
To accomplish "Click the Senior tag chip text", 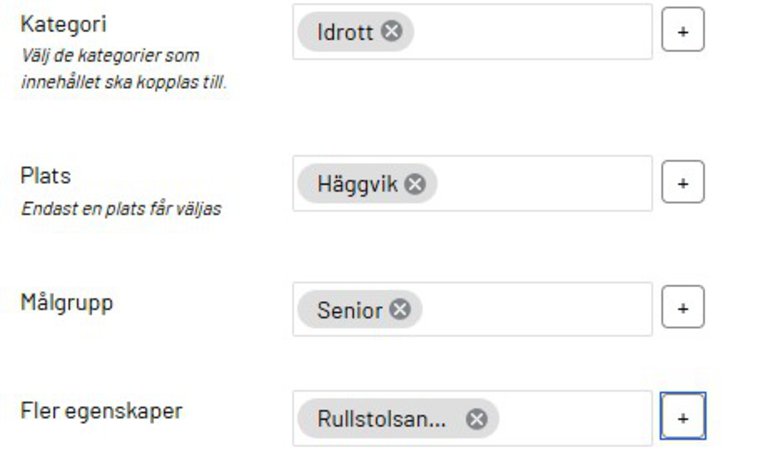I will tap(349, 310).
